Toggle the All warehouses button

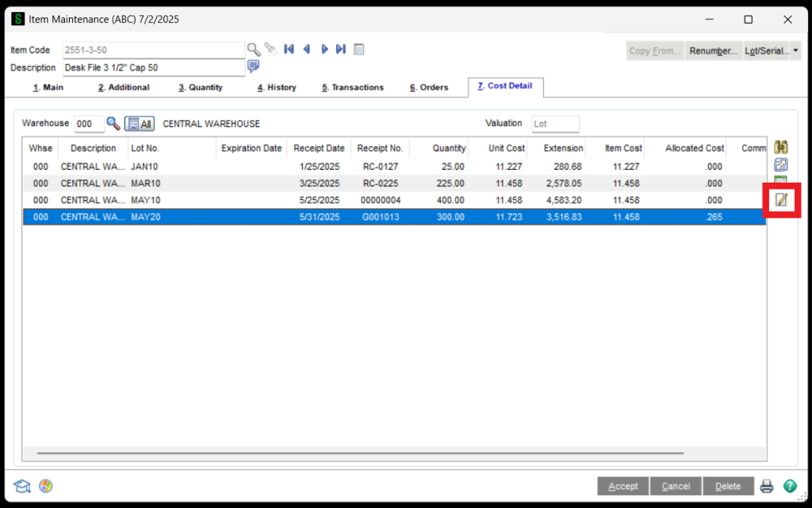(x=140, y=124)
